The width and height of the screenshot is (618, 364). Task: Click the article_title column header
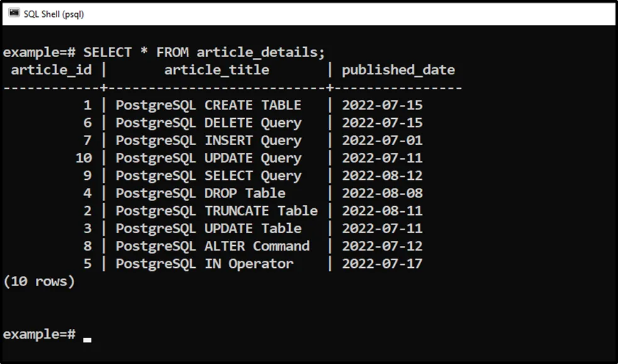[216, 70]
